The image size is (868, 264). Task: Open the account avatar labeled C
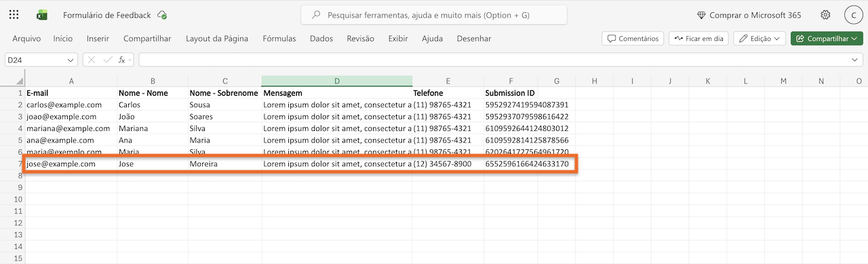point(853,15)
